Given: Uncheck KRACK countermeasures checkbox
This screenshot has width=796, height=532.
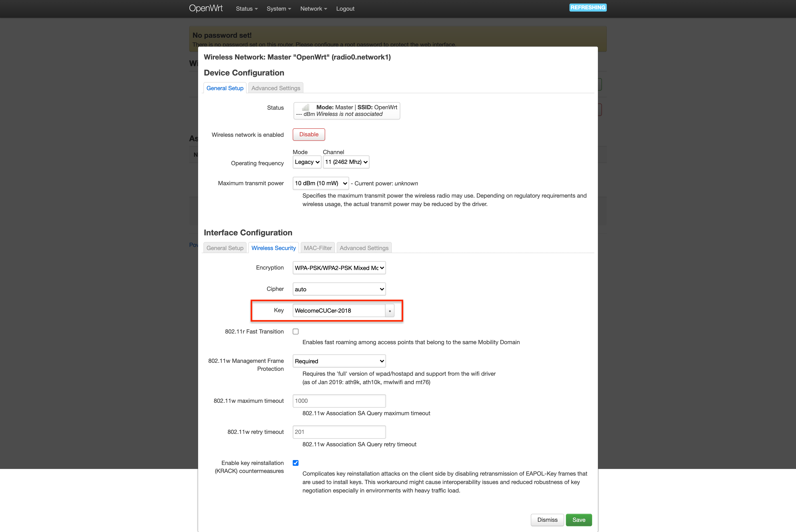Looking at the screenshot, I should coord(296,463).
